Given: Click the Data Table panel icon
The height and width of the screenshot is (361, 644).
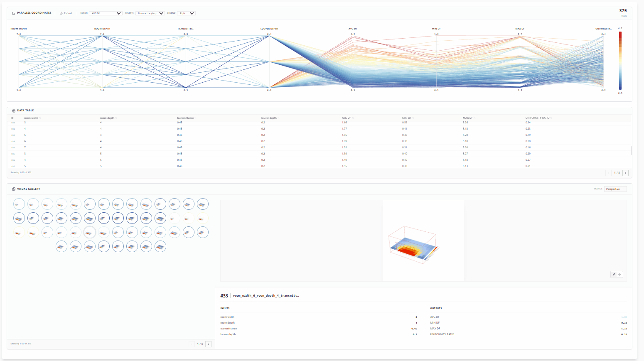Looking at the screenshot, I should [x=14, y=111].
